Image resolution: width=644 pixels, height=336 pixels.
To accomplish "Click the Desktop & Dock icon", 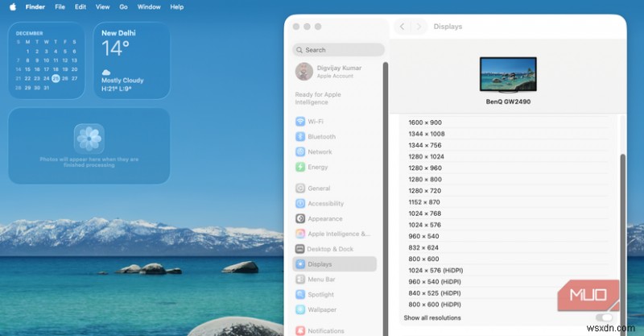I will (x=300, y=249).
